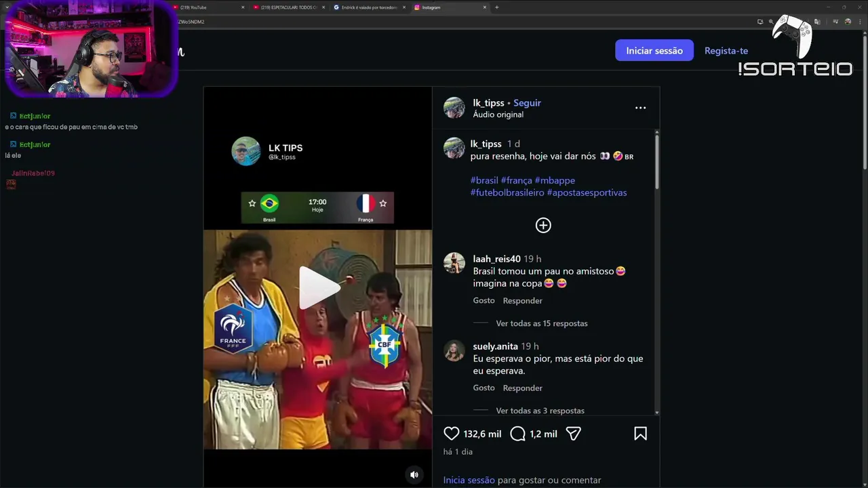Like suely.anita's comment with Gosto

tap(484, 388)
